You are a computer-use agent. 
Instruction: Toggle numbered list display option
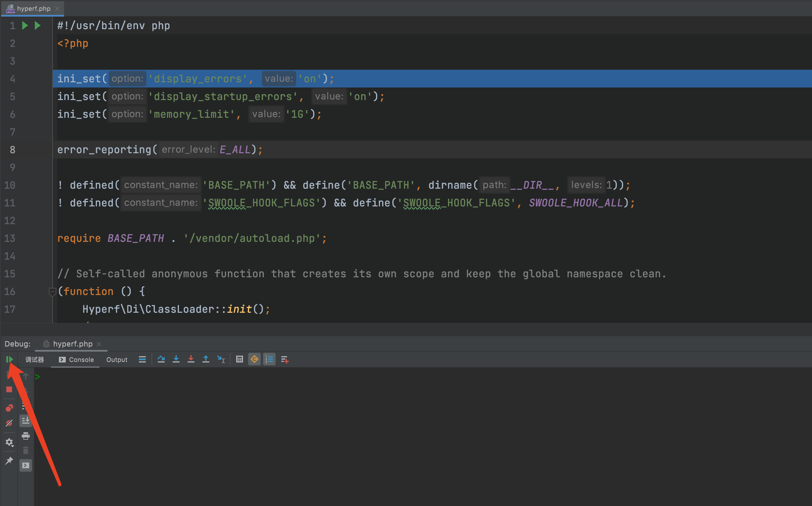click(269, 359)
